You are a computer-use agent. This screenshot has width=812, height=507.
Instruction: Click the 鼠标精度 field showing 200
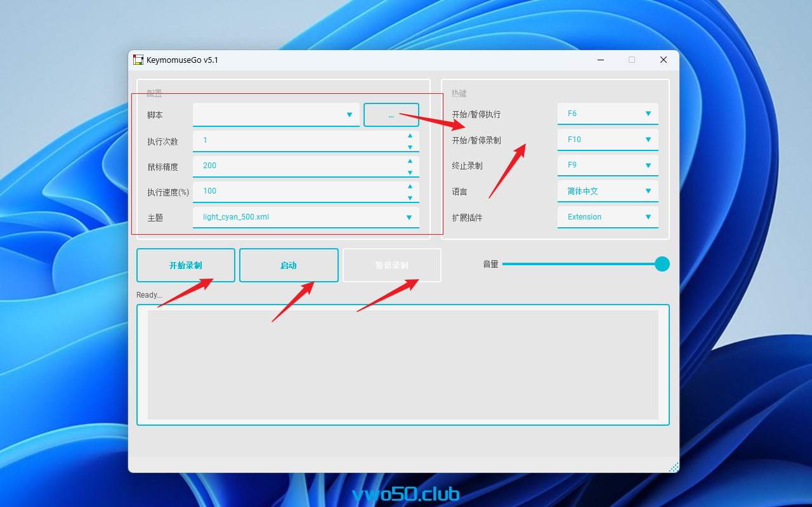click(x=298, y=166)
